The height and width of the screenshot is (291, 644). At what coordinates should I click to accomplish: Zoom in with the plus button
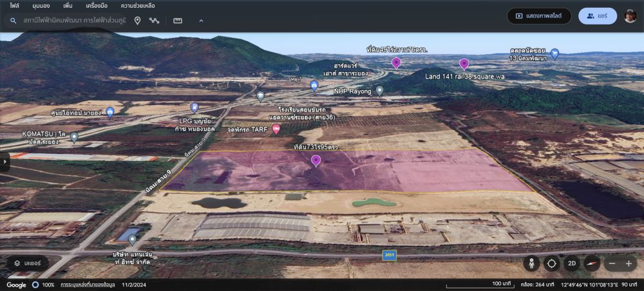[x=629, y=263]
